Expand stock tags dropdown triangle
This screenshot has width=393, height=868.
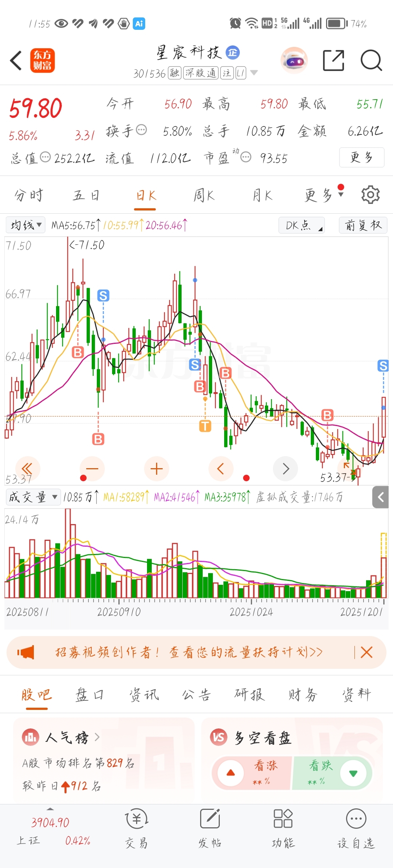click(254, 73)
